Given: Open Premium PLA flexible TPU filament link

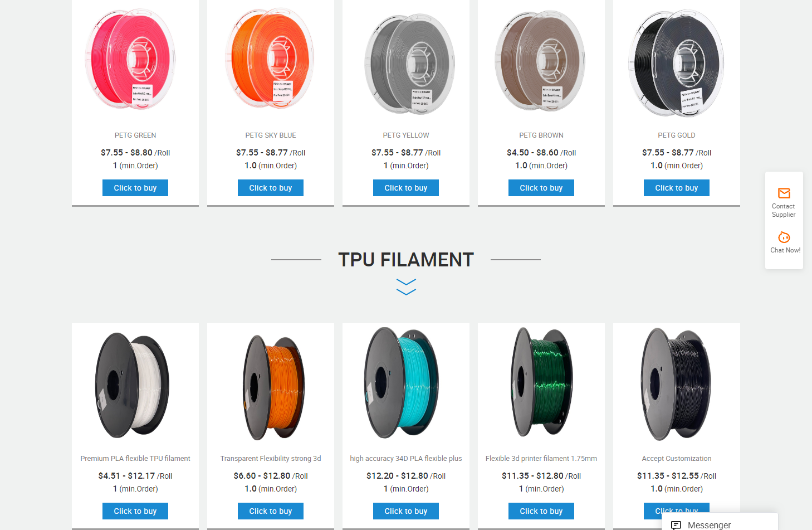Looking at the screenshot, I should point(135,459).
